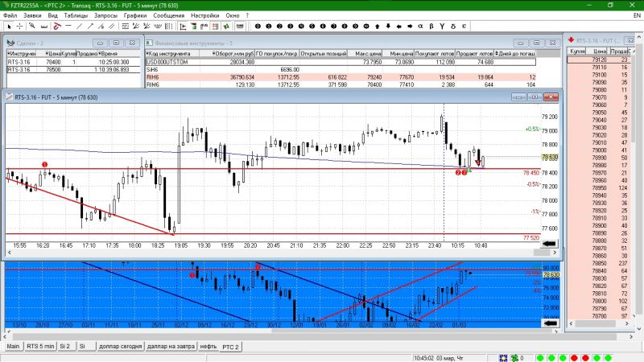
Task: Select the crosshair cursor tool
Action: coord(19,27)
